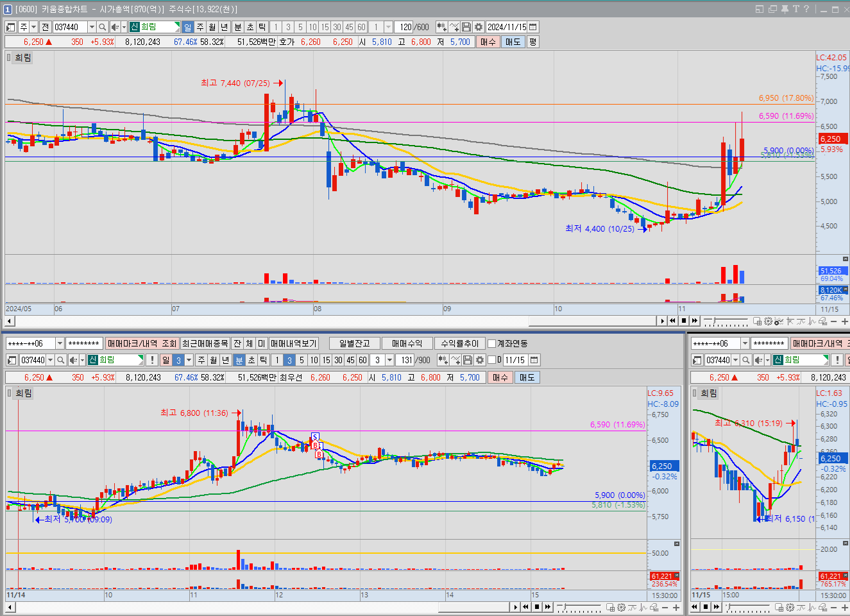
Task: Zoom out the bottom-left chart with minus icon
Action: point(665,607)
